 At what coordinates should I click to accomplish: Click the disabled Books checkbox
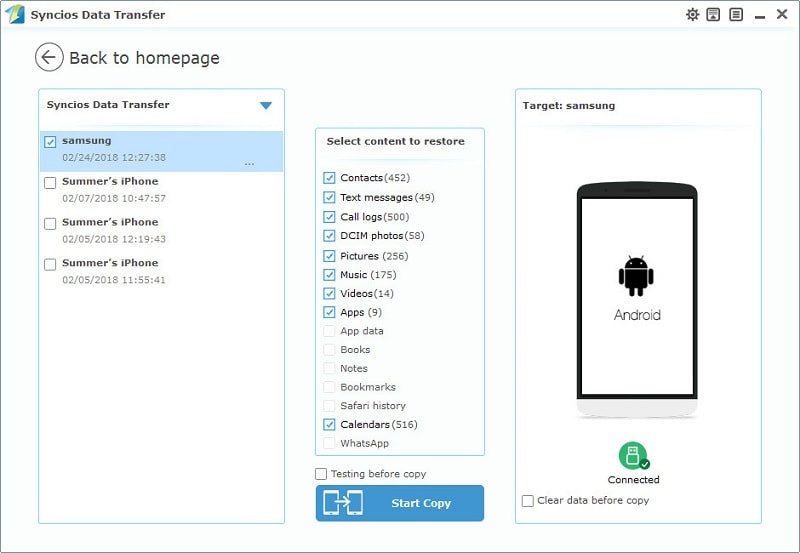[329, 350]
